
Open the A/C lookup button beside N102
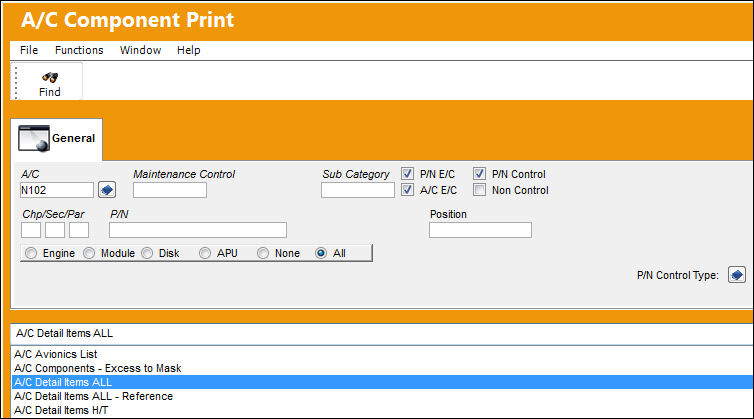107,190
